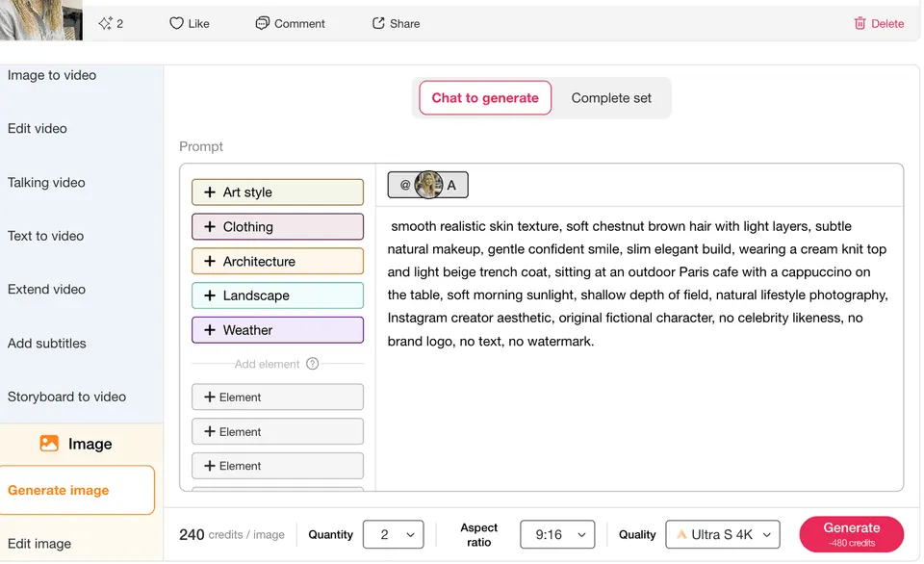Viewport: 924px width, 564px height.
Task: Add a Clothing tag to the prompt
Action: (x=277, y=227)
